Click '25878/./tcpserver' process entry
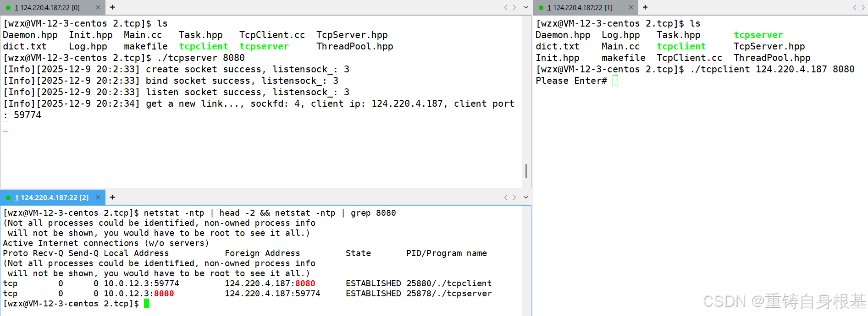868x316 pixels. pyautogui.click(x=449, y=294)
